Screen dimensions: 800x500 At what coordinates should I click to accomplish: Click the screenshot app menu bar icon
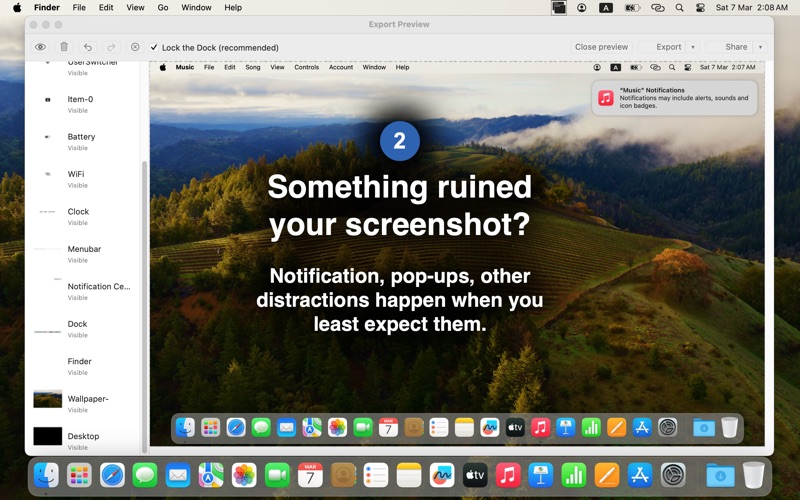pos(559,8)
